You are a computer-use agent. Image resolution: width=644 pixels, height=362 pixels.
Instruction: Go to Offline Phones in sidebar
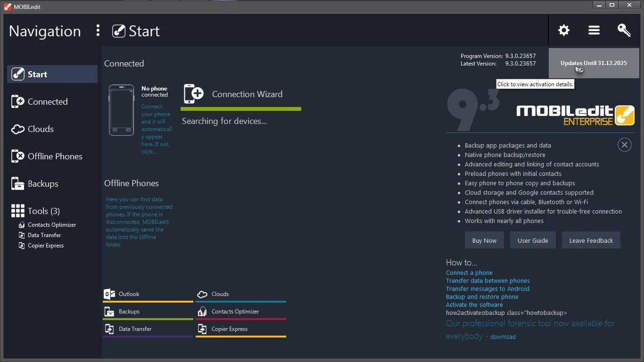coord(52,156)
